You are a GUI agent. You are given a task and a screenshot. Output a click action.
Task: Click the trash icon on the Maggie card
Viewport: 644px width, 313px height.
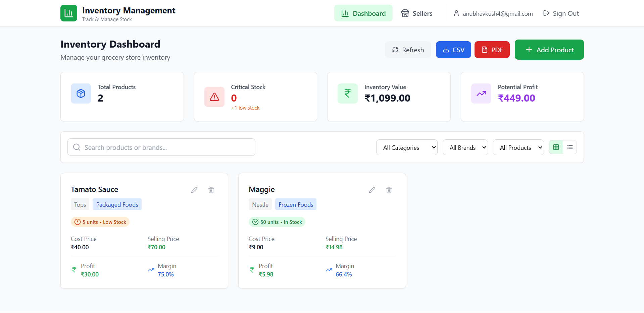tap(389, 190)
